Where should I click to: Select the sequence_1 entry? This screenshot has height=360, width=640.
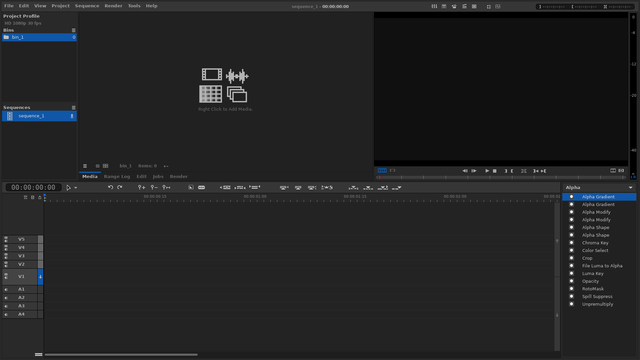[39, 116]
